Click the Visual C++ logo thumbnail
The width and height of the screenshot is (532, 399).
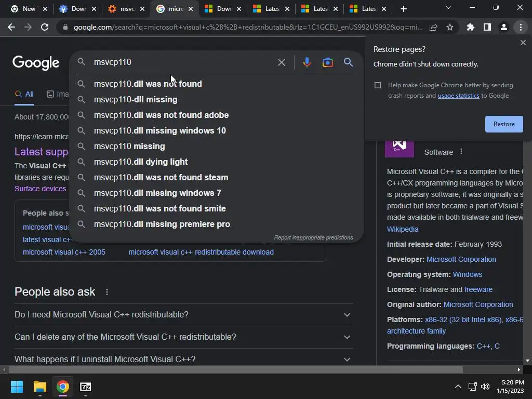(400, 148)
